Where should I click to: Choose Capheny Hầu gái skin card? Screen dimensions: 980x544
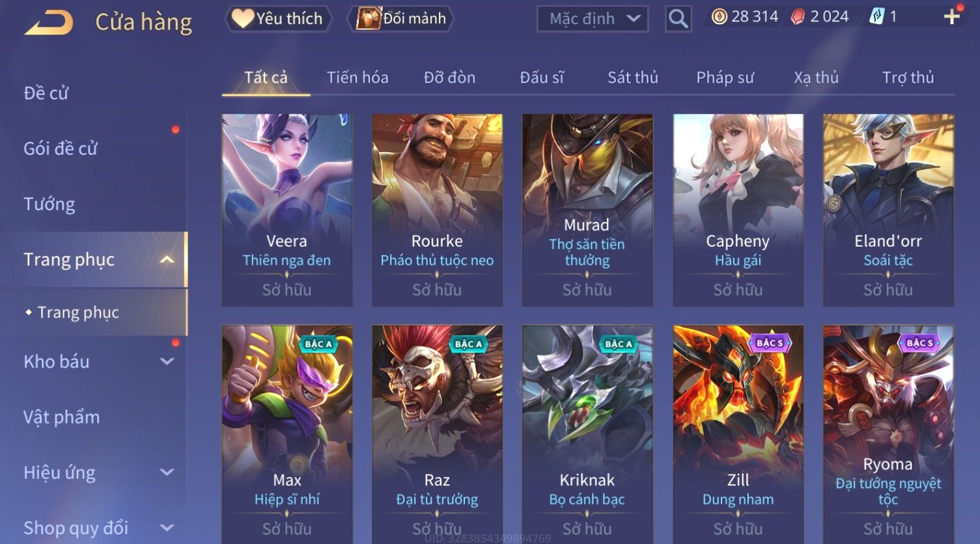pos(738,210)
